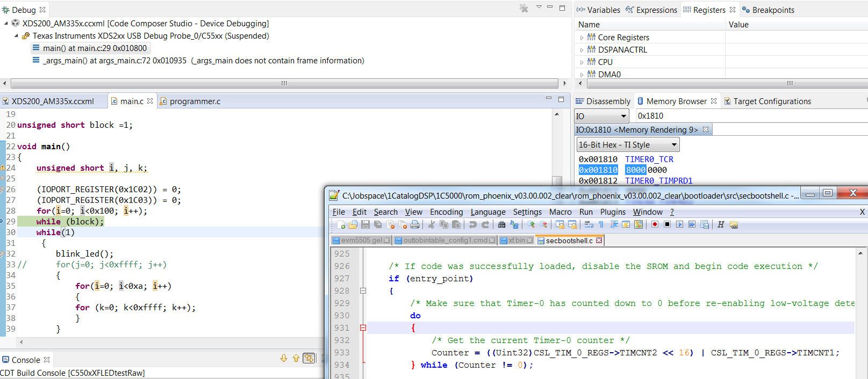Click the Find binoculars icon

[x=501, y=224]
